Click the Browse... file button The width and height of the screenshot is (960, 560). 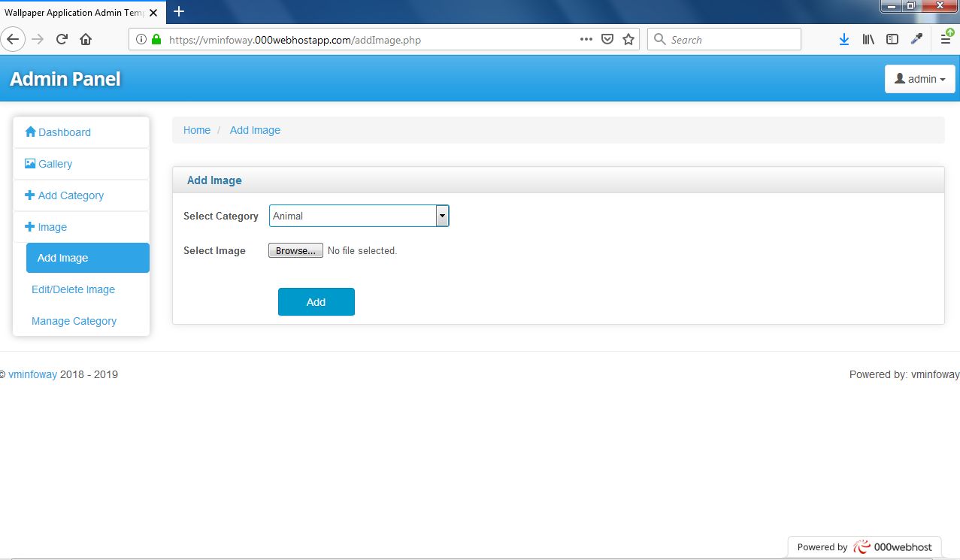(x=295, y=250)
